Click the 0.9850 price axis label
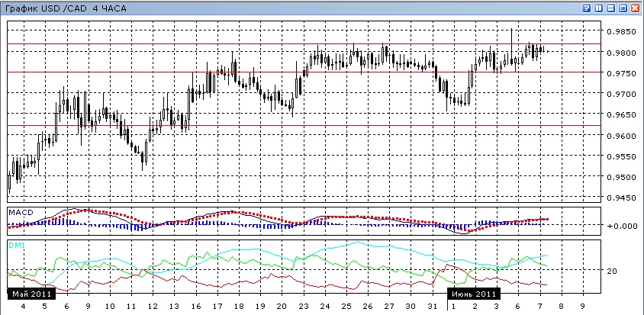The image size is (644, 315). (623, 32)
